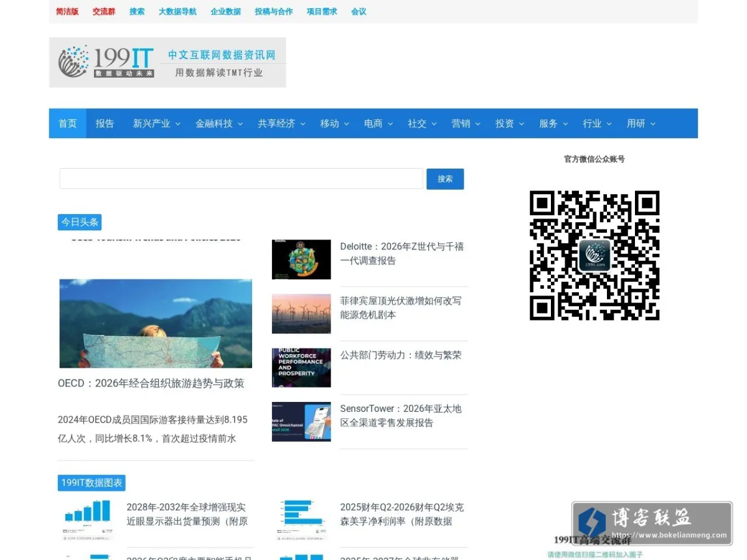Open the Public Workforce report thumbnail
This screenshot has width=747, height=560.
(301, 368)
